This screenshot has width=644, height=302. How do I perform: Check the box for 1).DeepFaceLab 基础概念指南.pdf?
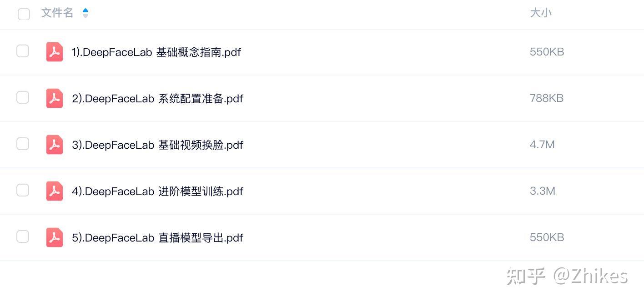(23, 51)
